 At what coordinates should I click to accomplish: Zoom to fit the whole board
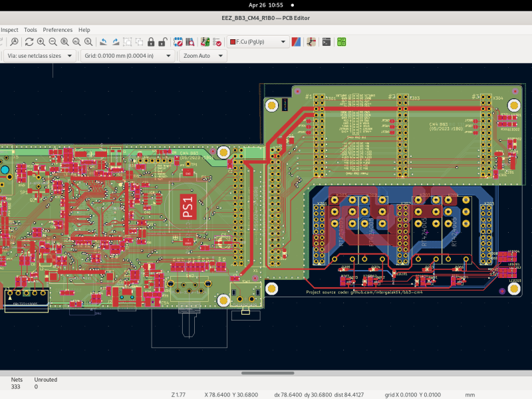coord(65,42)
